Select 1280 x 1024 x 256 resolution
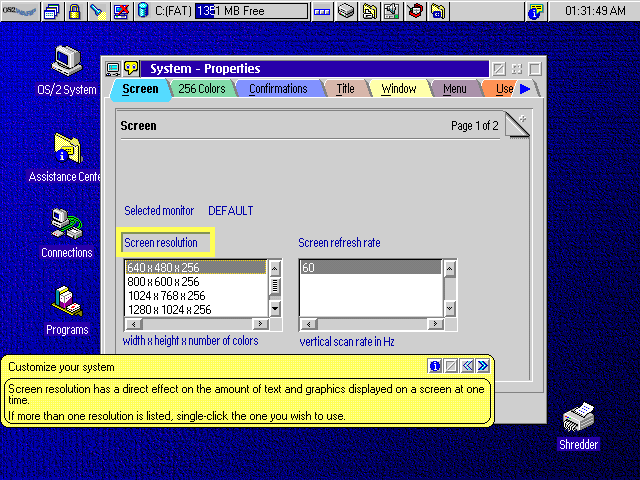Image resolution: width=640 pixels, height=480 pixels. click(x=196, y=309)
